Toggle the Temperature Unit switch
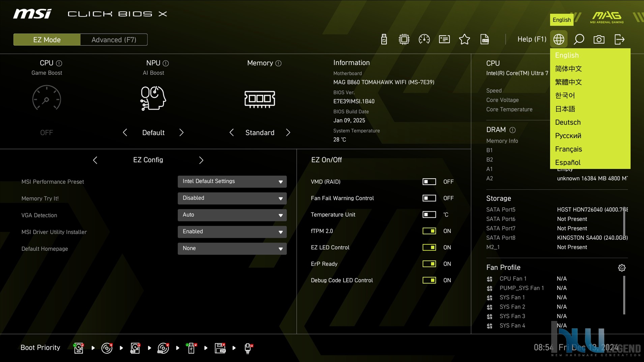Image resolution: width=644 pixels, height=362 pixels. point(429,215)
